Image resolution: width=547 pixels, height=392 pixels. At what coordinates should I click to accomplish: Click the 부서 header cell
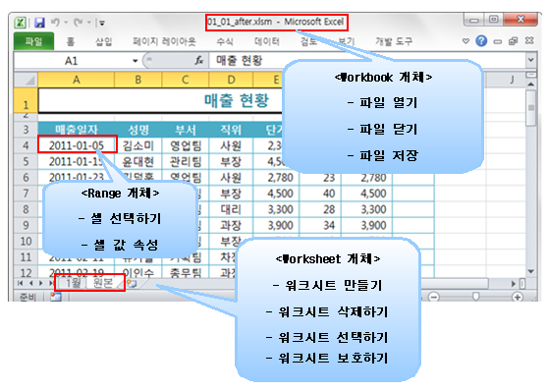186,130
